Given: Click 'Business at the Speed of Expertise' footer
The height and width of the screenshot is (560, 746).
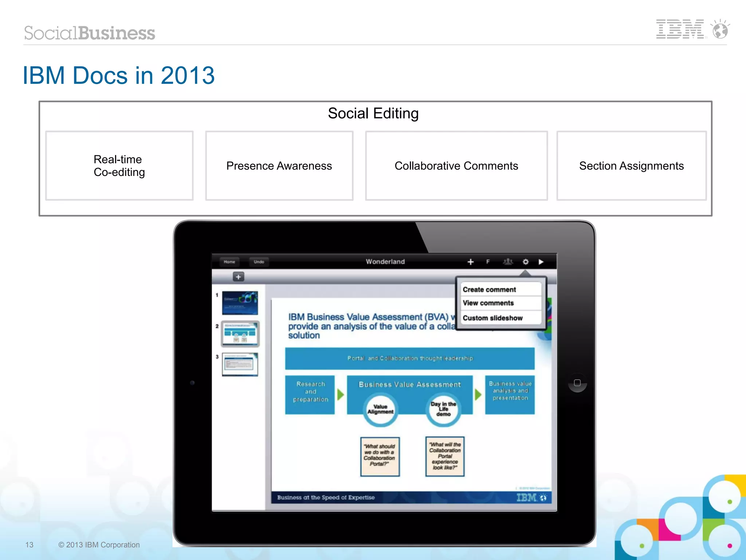Looking at the screenshot, I should pos(326,497).
